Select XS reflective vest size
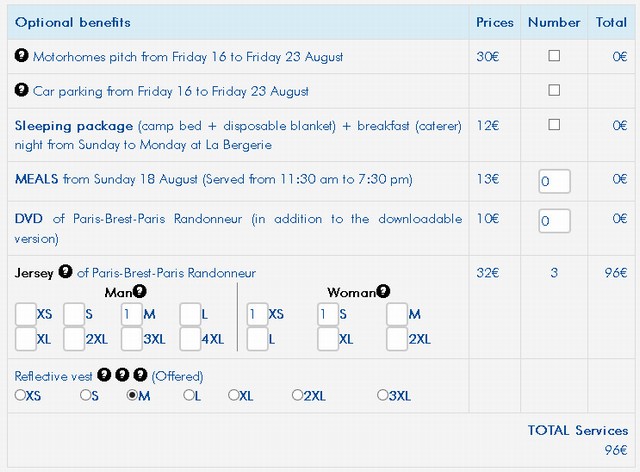Image resolution: width=640 pixels, height=472 pixels. pos(20,395)
